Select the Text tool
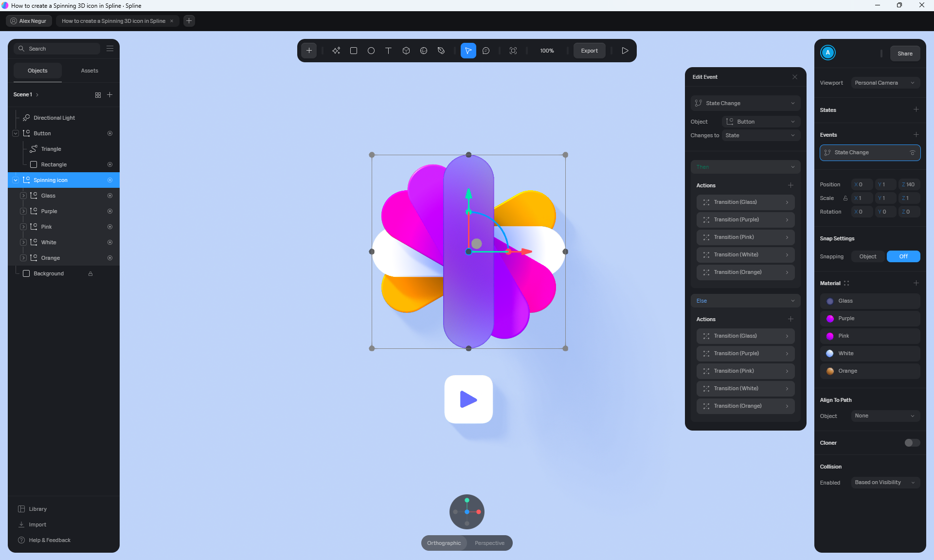Viewport: 934px width, 560px height. coord(388,51)
